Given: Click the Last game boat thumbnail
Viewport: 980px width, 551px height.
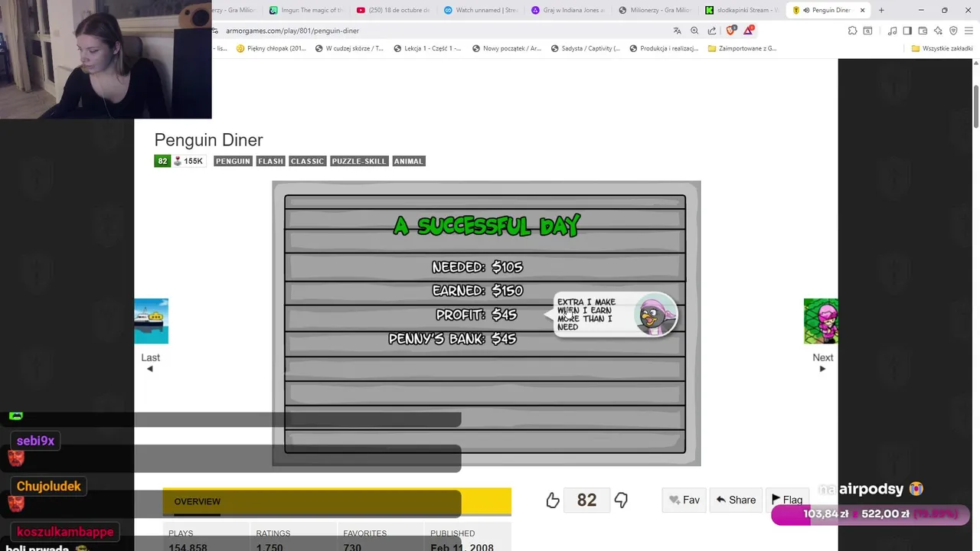Looking at the screenshot, I should 152,321.
